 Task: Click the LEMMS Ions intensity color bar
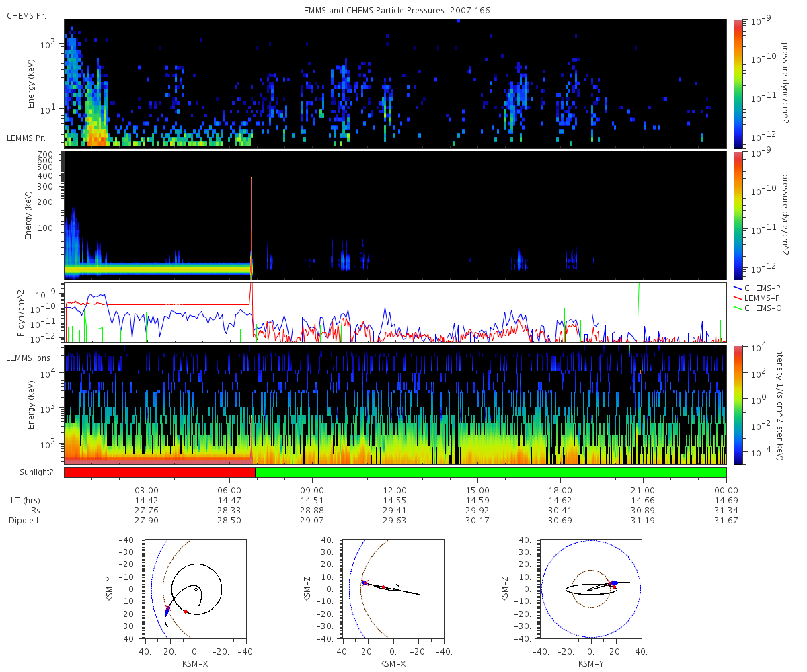tap(738, 405)
